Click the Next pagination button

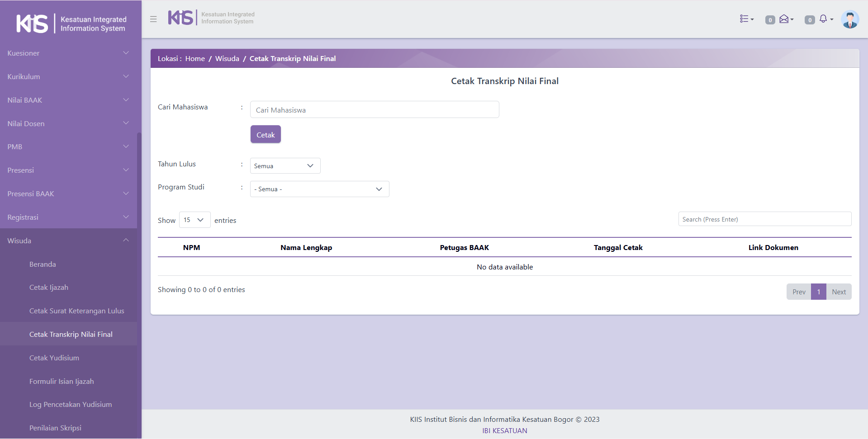click(839, 292)
